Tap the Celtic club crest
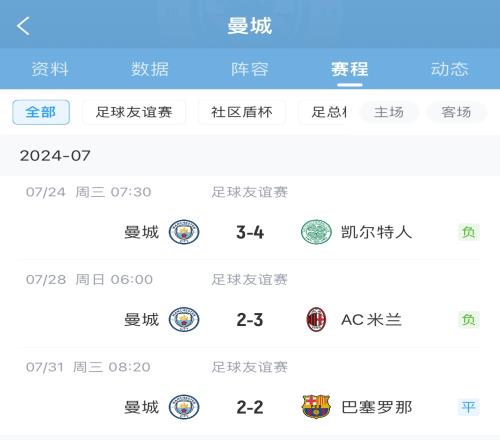Viewport: 500px width, 440px height. tap(316, 232)
